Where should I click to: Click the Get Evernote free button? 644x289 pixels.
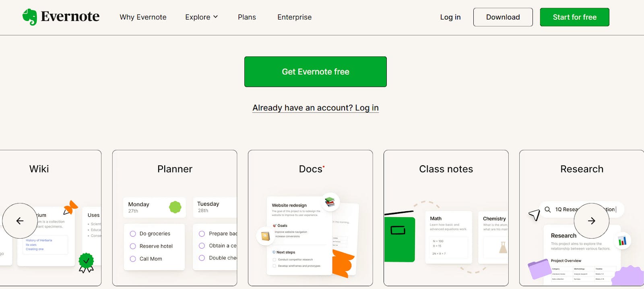tap(316, 72)
